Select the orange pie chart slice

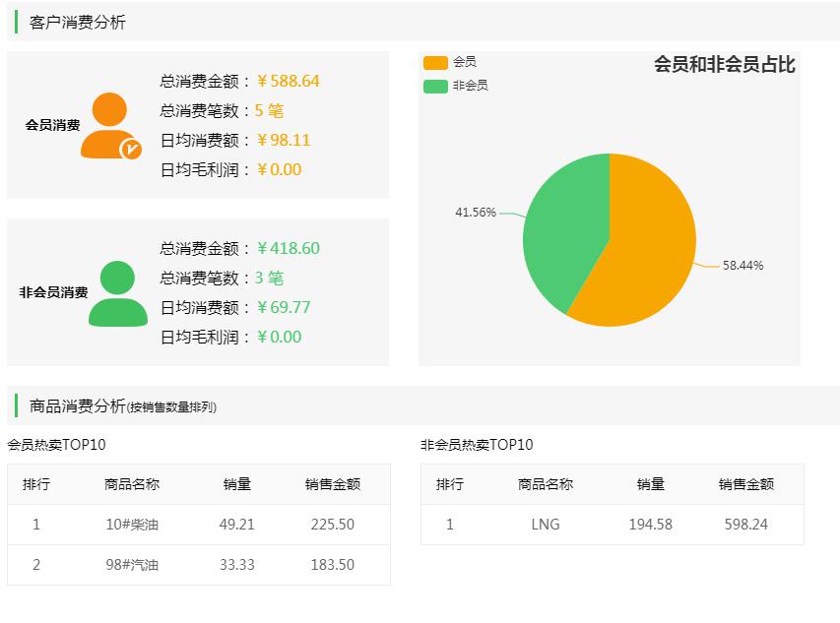[645, 256]
